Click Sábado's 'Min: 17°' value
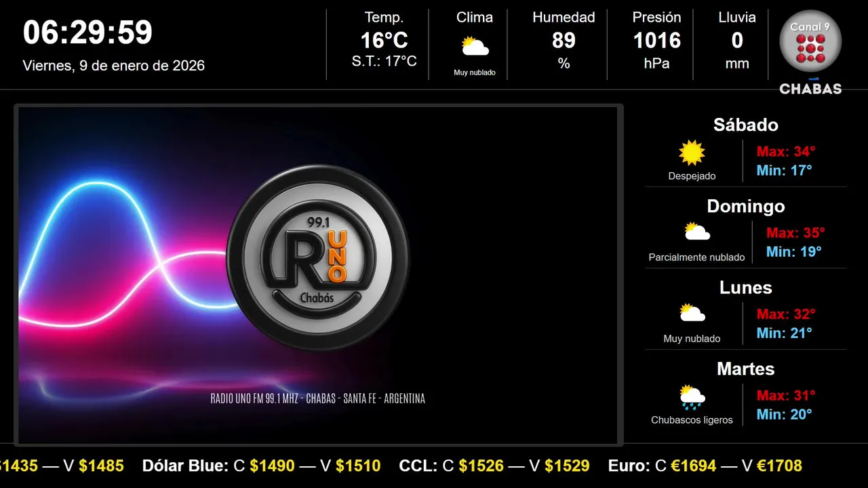Image resolution: width=868 pixels, height=488 pixels. [x=785, y=170]
